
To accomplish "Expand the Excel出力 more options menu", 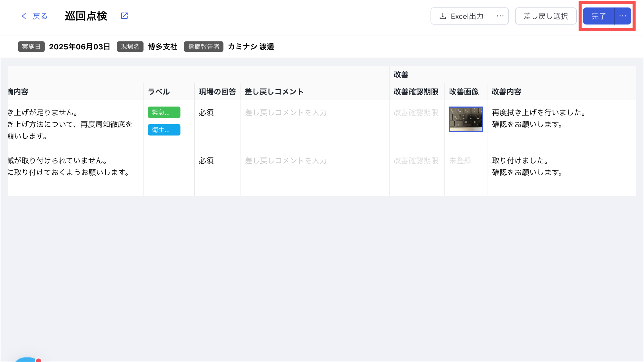I will click(x=500, y=16).
